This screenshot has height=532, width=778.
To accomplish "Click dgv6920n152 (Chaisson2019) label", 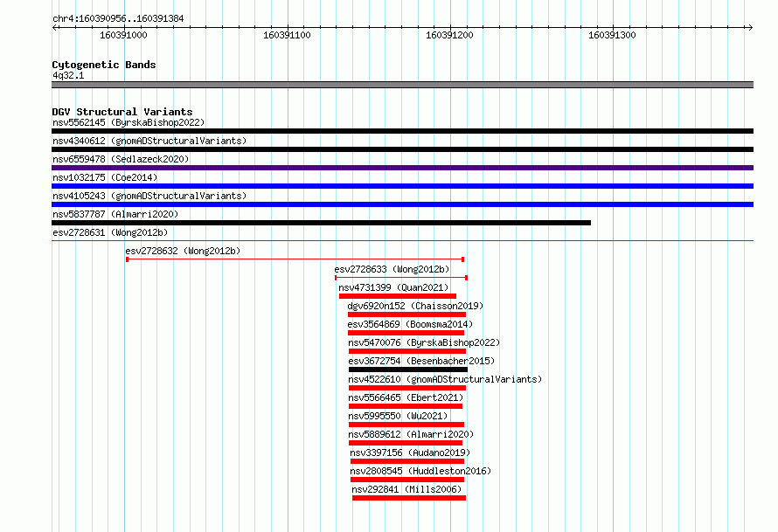I will pyautogui.click(x=415, y=306).
